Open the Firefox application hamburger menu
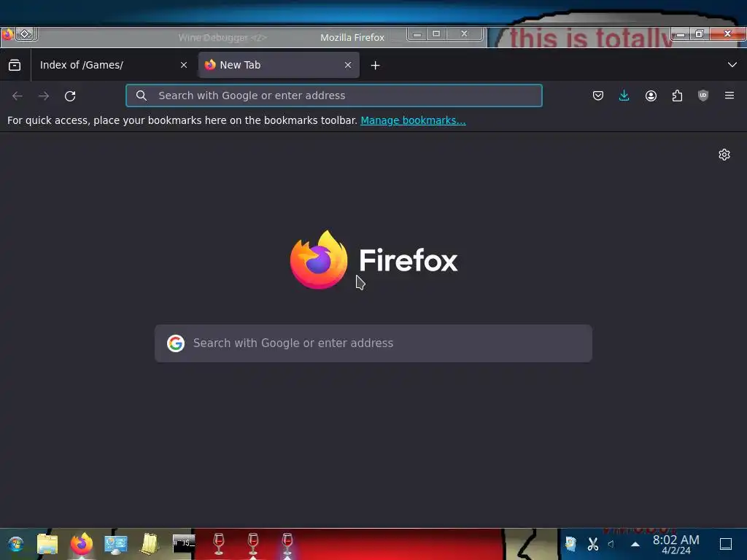The image size is (747, 560). pyautogui.click(x=729, y=96)
